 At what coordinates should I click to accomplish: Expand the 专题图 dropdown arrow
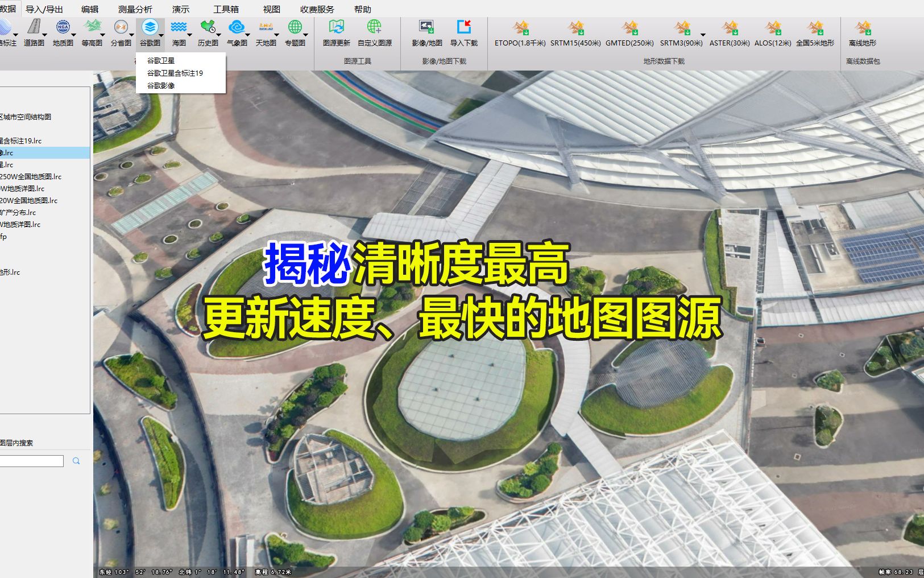(306, 35)
